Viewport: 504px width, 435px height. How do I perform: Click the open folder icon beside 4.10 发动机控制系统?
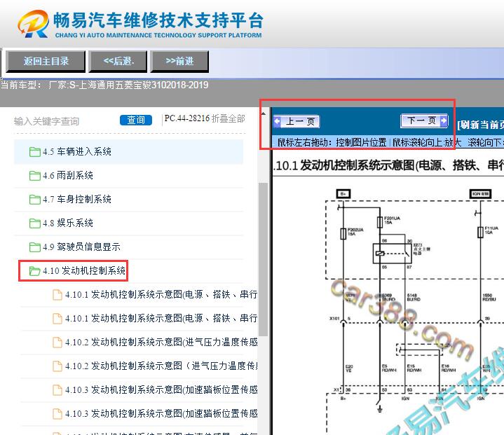[x=35, y=271]
